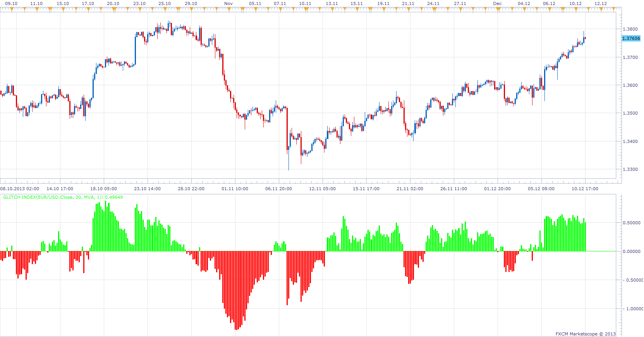This screenshot has width=644, height=337.
Task: Click the 1.3300 price axis label
Action: 630,169
